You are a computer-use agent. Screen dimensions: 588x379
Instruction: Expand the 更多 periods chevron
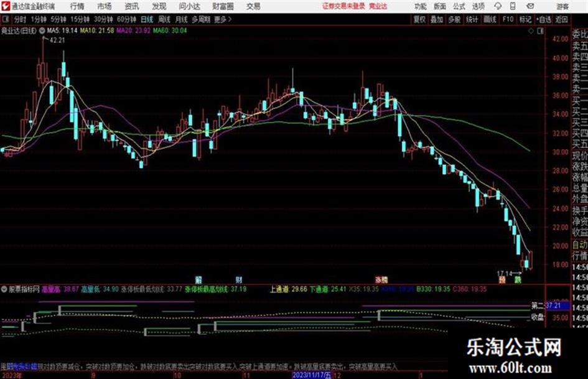(x=223, y=19)
